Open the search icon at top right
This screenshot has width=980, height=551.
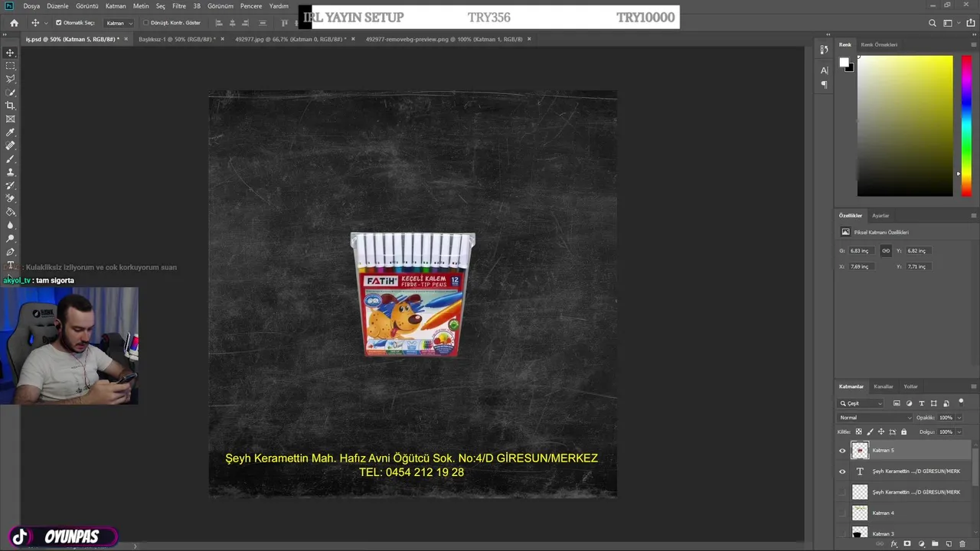click(x=933, y=23)
